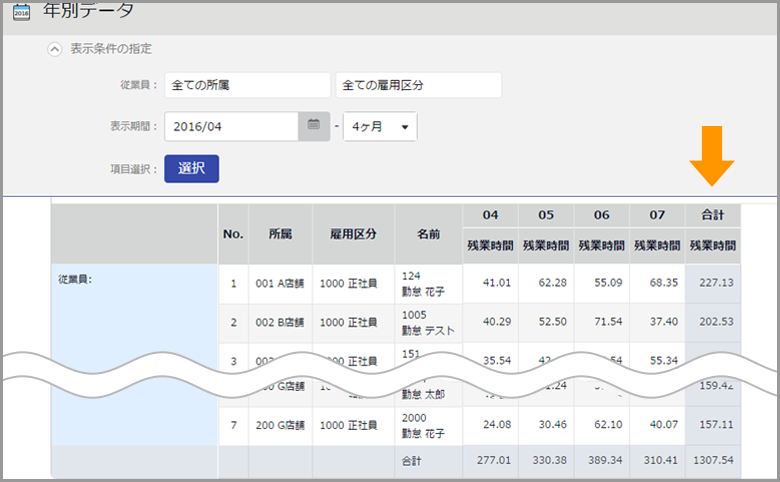
Task: Click the 従業員: row label in table
Action: coord(75,280)
